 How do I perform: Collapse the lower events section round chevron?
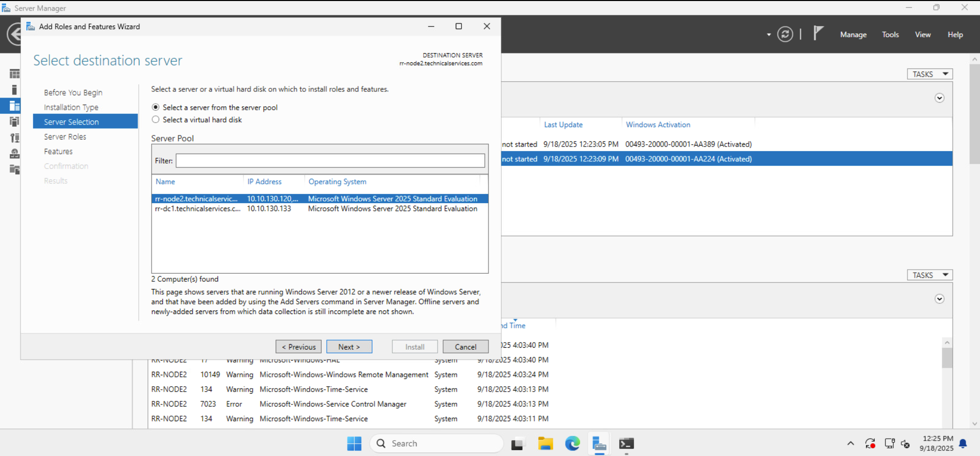(939, 299)
